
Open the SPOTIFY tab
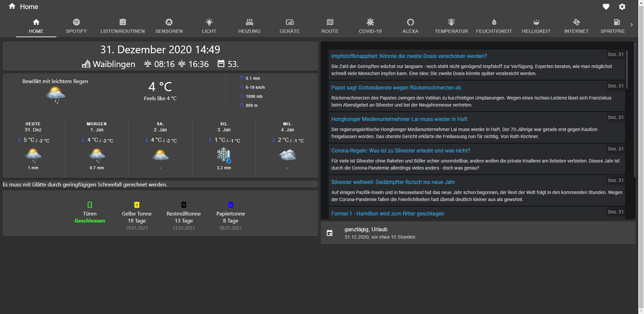[x=76, y=26]
